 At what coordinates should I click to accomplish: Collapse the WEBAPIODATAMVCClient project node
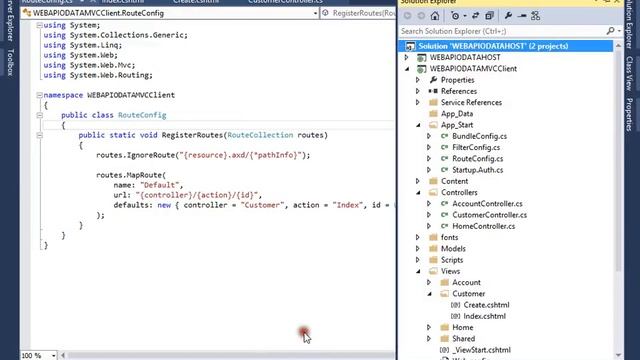(407, 69)
